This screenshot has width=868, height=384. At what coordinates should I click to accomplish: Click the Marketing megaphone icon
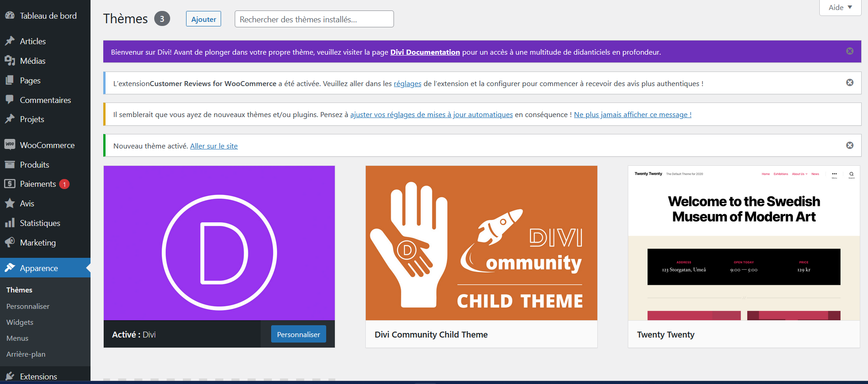10,242
